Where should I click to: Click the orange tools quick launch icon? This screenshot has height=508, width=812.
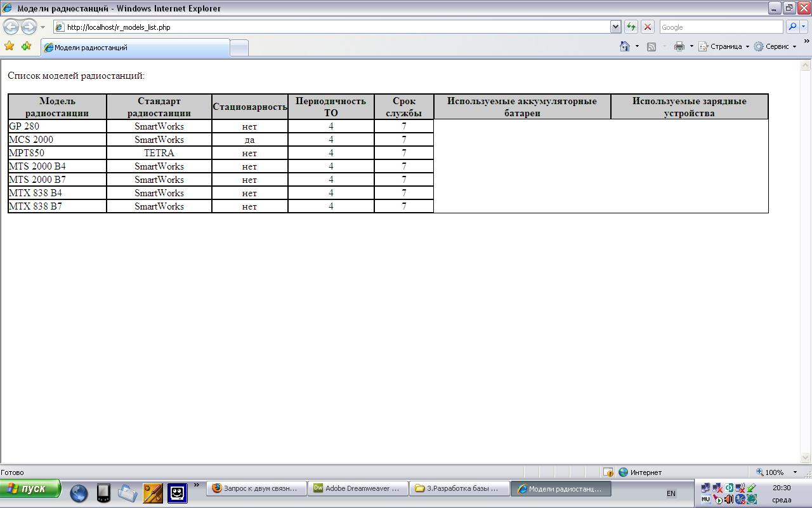coord(152,493)
